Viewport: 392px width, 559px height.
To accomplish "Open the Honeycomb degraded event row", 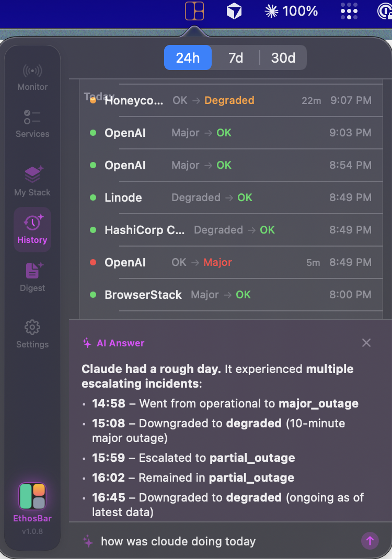I will click(230, 100).
